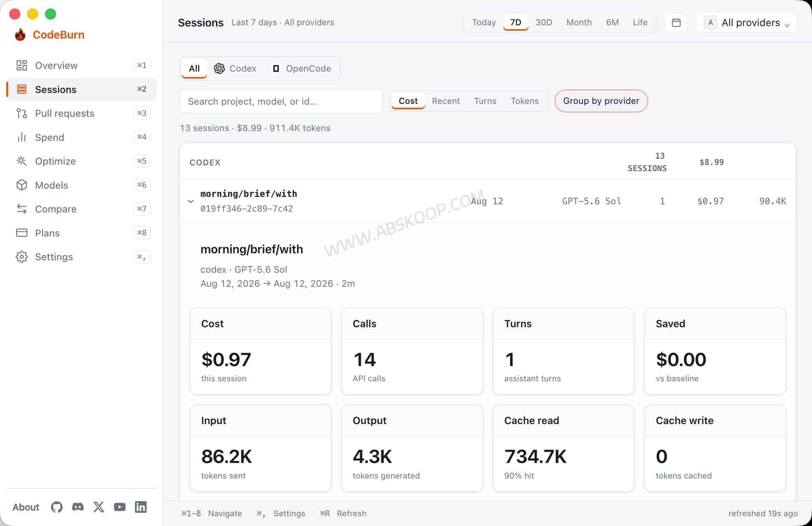812x526 pixels.
Task: Click the Models cube icon
Action: tap(22, 185)
